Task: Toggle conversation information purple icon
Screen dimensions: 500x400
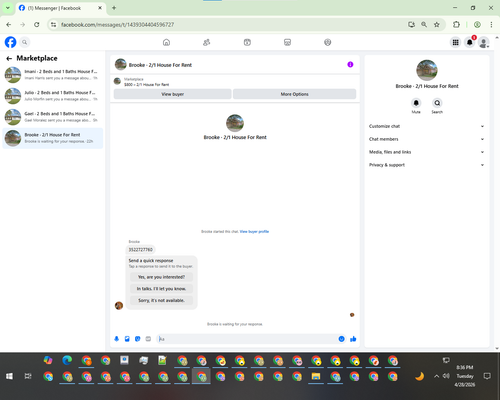Action: pos(350,64)
